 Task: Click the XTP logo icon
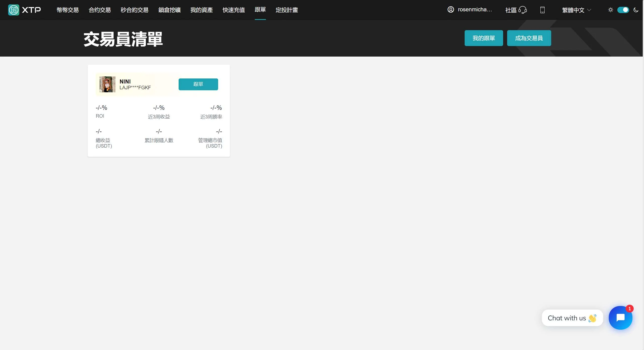(14, 10)
